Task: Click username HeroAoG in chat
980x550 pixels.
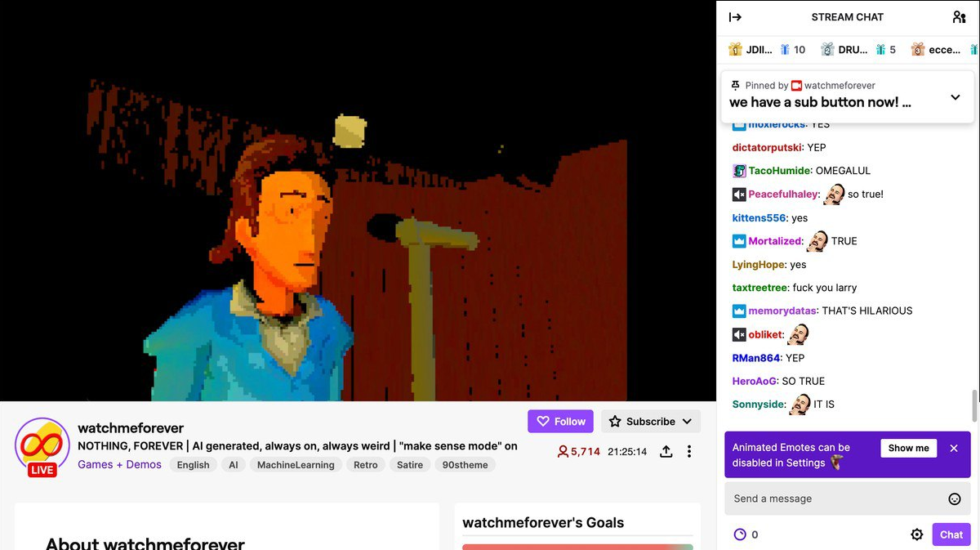Action: pos(755,381)
